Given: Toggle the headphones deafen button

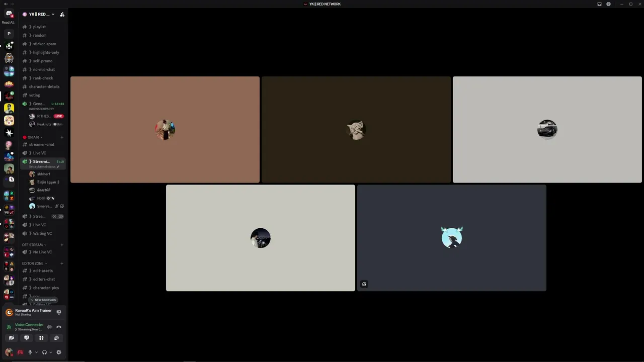Looking at the screenshot, I should coord(44,352).
